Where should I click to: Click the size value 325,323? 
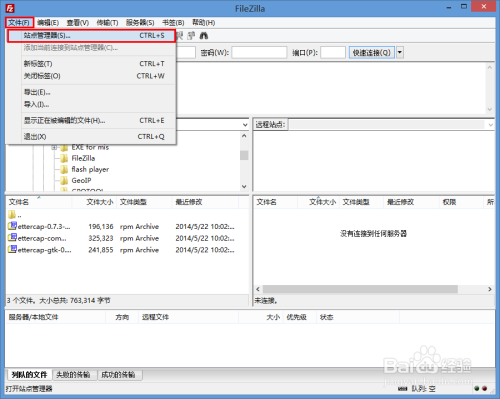click(x=101, y=238)
